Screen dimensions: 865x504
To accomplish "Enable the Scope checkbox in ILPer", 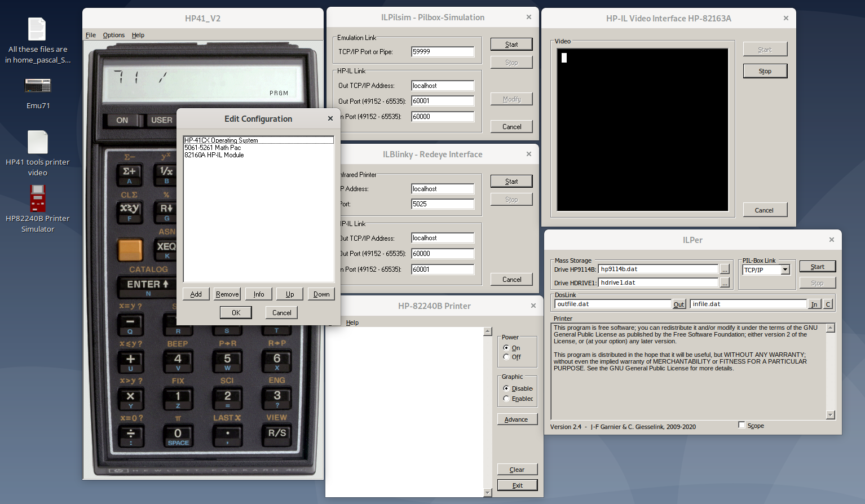I will 742,425.
